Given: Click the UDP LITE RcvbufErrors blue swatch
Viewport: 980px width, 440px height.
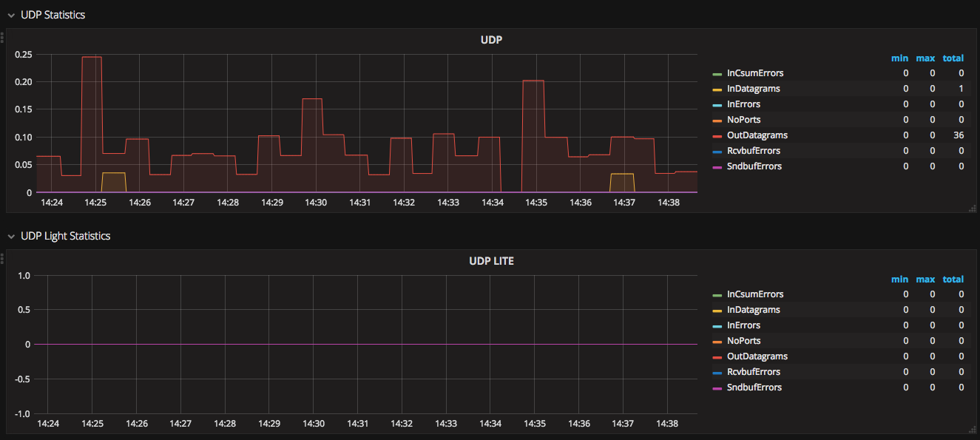Looking at the screenshot, I should [x=717, y=373].
